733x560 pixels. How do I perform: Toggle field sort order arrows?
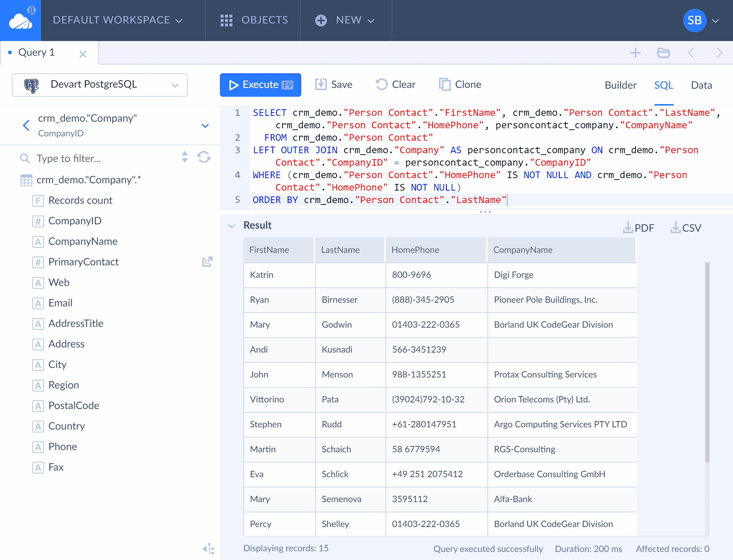[185, 157]
